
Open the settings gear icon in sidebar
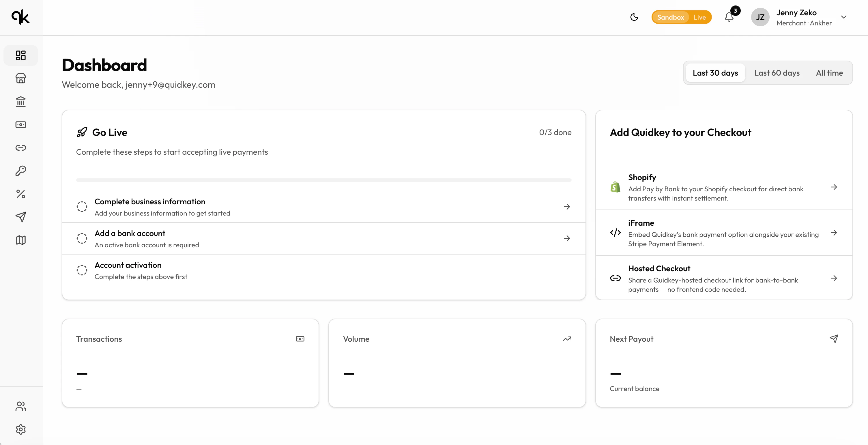[x=20, y=429]
